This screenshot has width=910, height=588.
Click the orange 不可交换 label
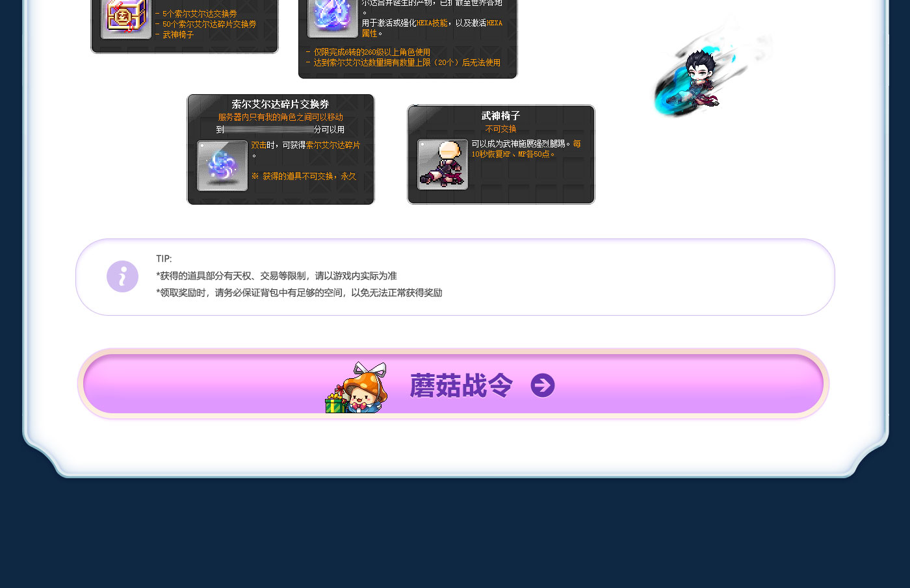(x=500, y=129)
